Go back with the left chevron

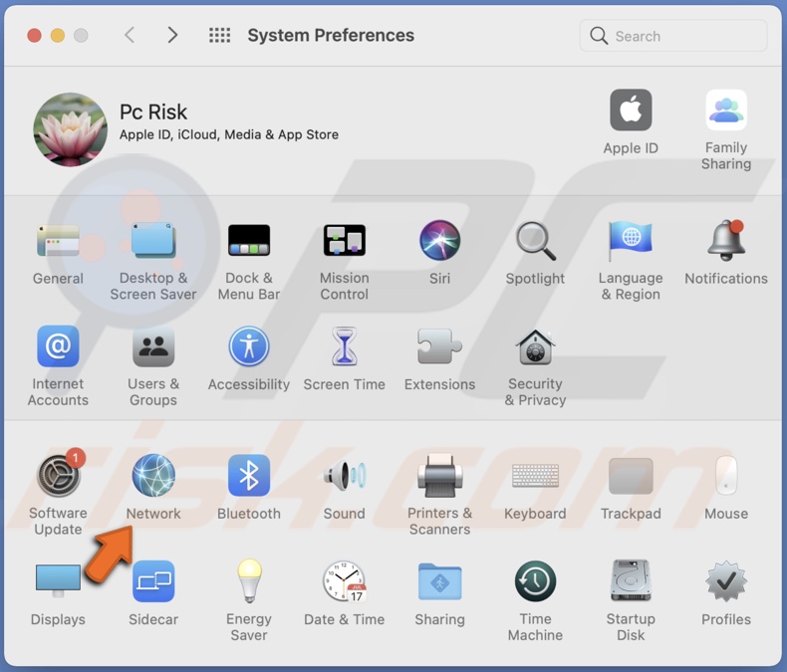click(x=130, y=36)
